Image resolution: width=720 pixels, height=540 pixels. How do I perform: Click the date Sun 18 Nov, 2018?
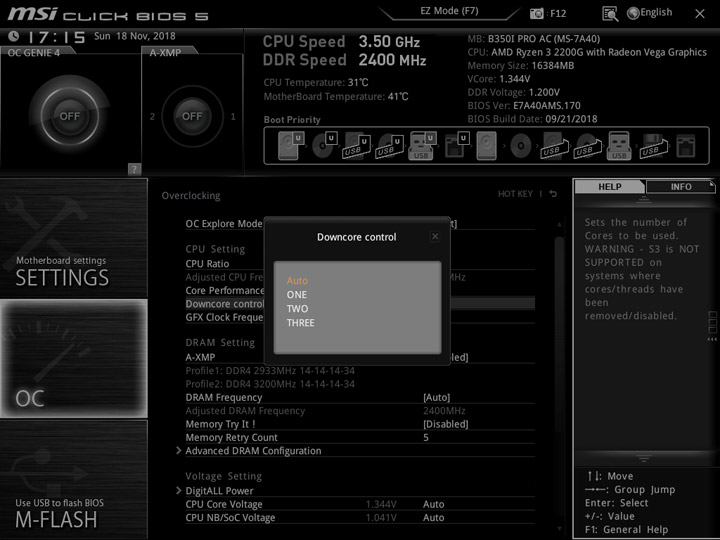pyautogui.click(x=135, y=36)
